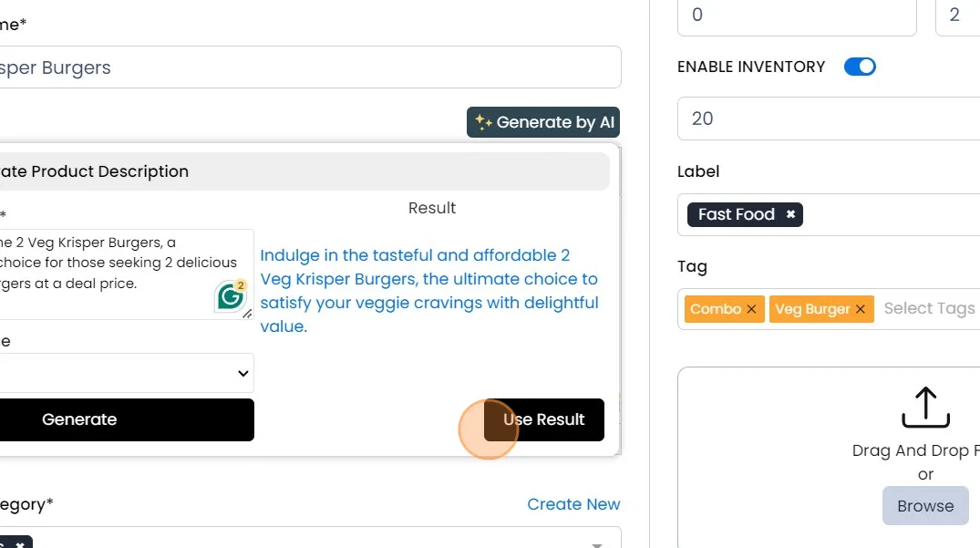Screen dimensions: 980x548
Task: Open the tone dropdown above the Generate button
Action: click(x=126, y=373)
